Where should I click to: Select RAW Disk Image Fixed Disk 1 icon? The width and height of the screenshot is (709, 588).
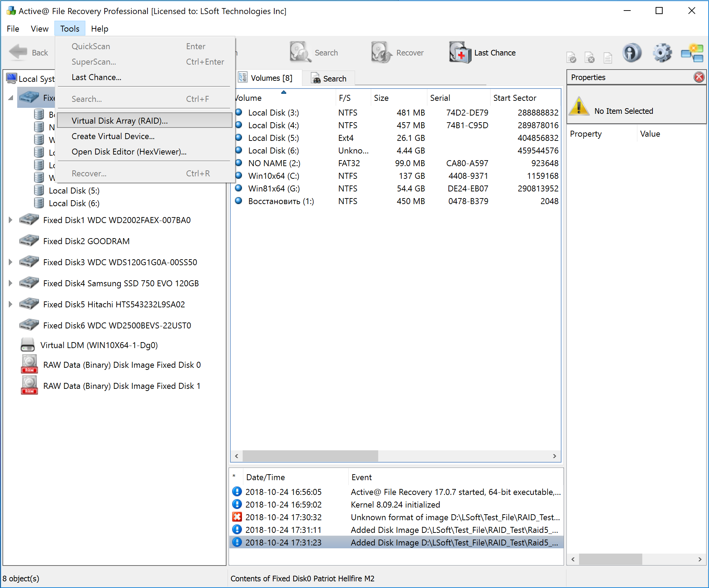(29, 385)
